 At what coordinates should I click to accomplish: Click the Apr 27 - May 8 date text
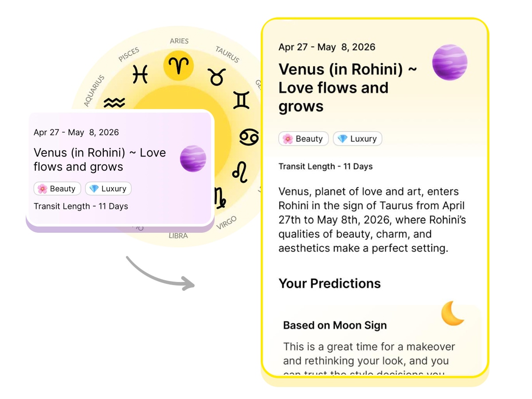(327, 47)
